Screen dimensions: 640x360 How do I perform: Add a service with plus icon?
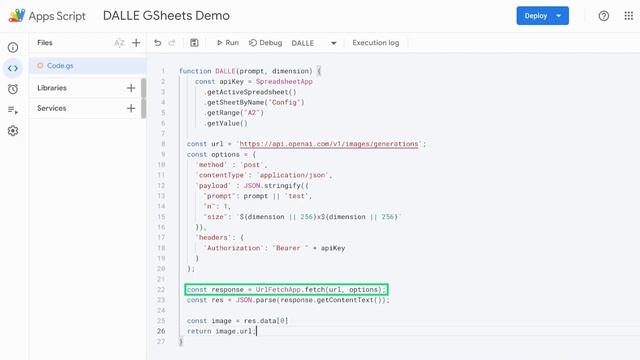coord(131,108)
